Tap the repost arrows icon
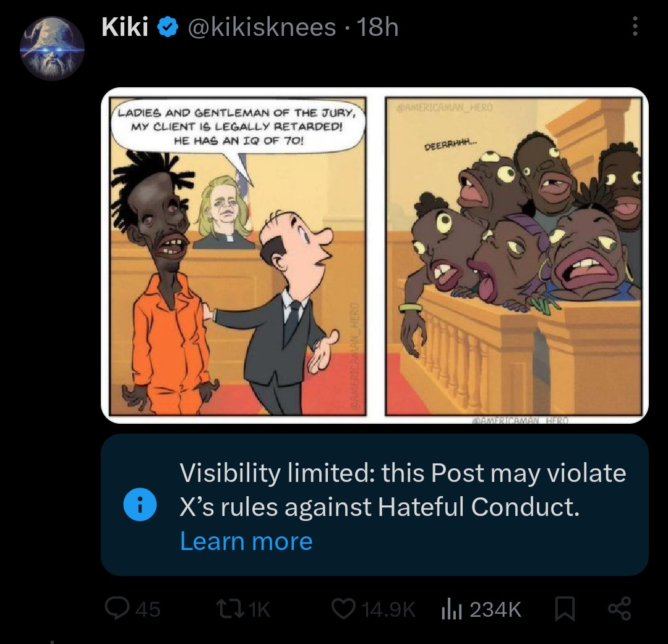This screenshot has width=668, height=644. pos(231,609)
